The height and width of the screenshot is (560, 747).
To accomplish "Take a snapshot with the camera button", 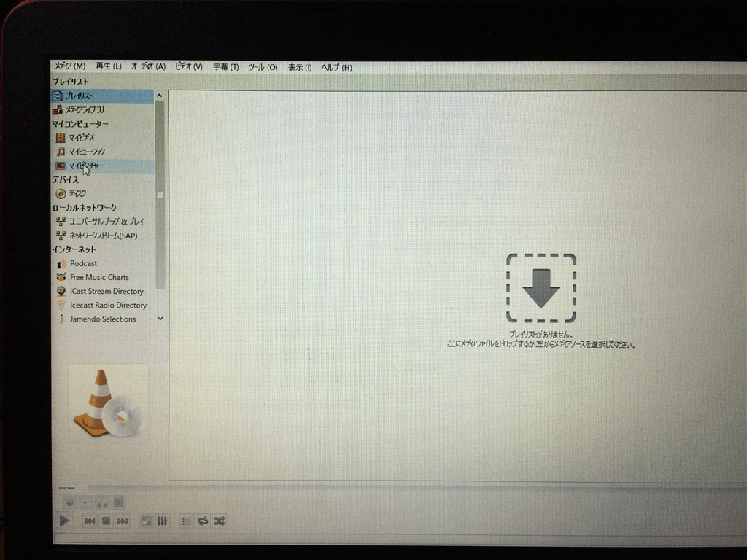I will pos(86,502).
